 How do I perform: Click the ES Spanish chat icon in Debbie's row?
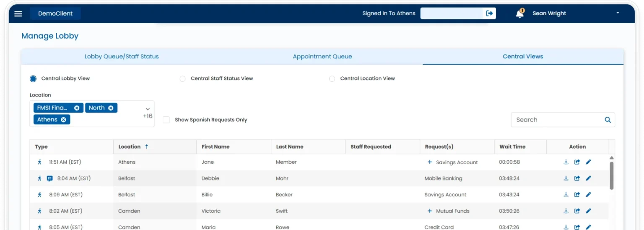(50, 178)
